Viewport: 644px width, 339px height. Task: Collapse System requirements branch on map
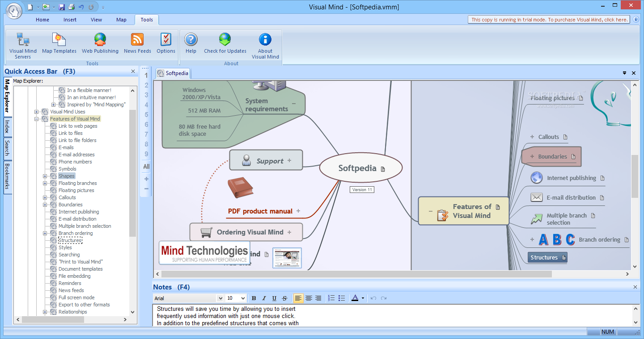pyautogui.click(x=294, y=104)
